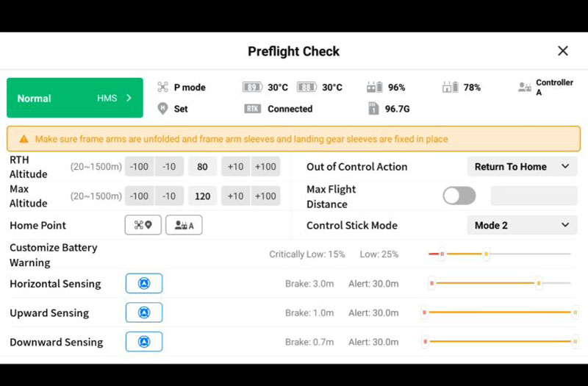Viewport: 588px width, 386px height.
Task: Close the Preflight Check panel
Action: (x=563, y=51)
